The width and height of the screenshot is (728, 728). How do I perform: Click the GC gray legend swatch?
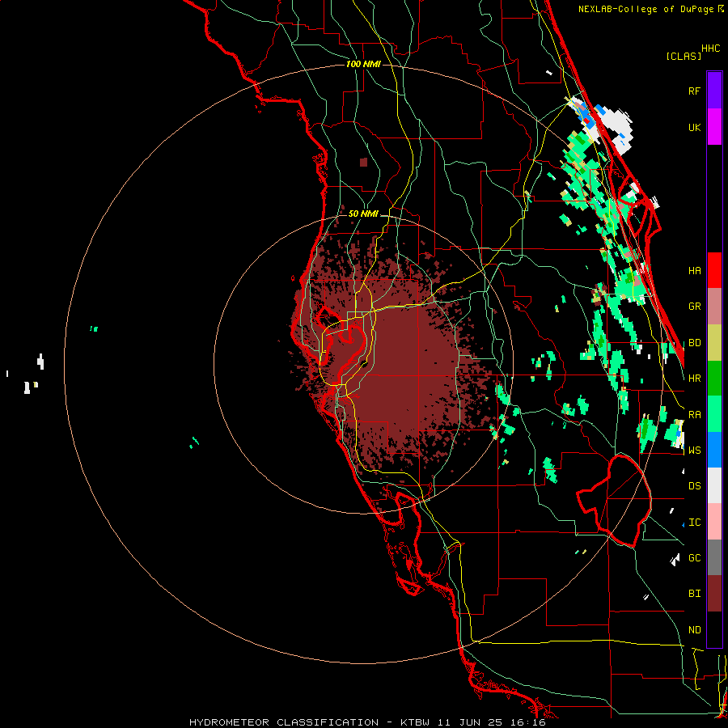click(714, 557)
